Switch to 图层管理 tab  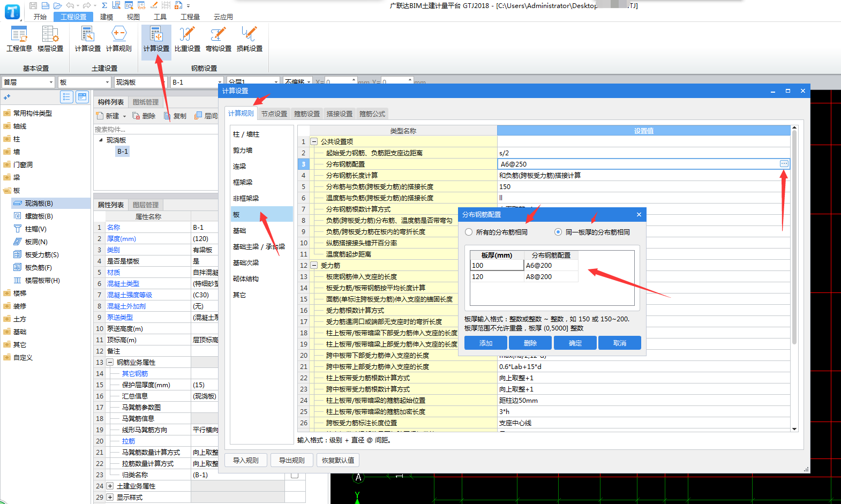(x=146, y=205)
